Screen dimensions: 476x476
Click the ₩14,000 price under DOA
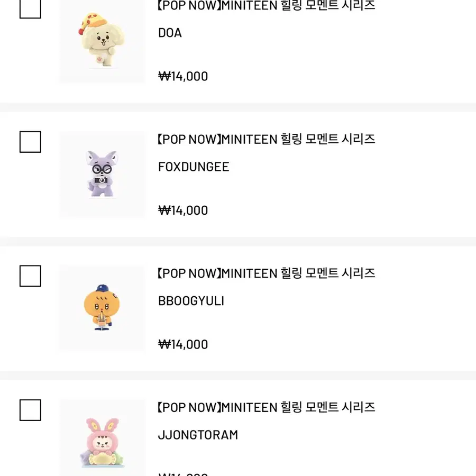pos(183,77)
